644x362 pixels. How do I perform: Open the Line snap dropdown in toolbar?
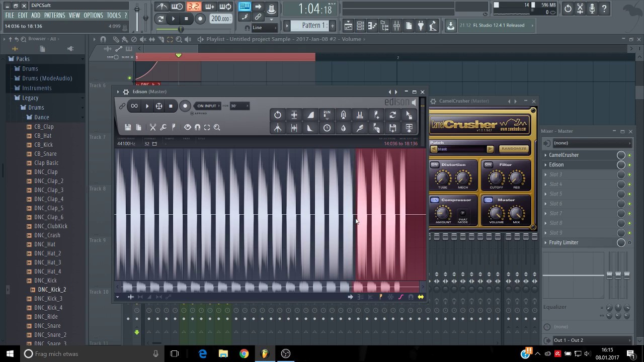[x=265, y=28]
